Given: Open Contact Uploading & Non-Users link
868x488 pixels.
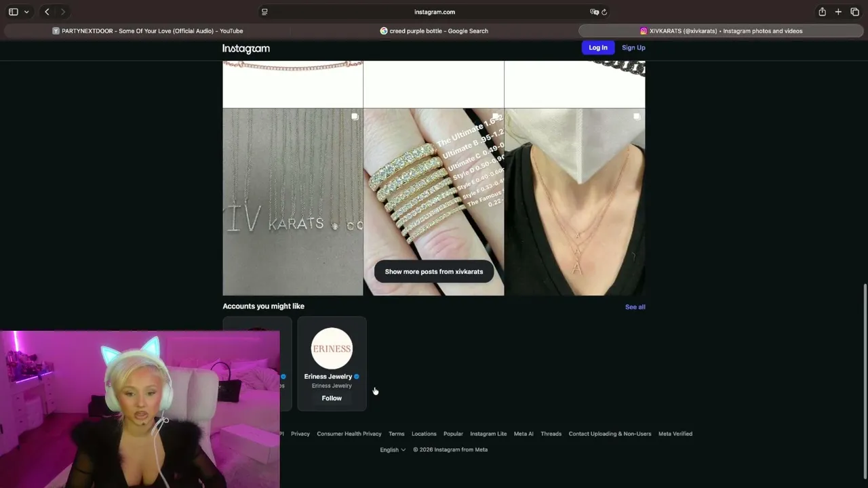Looking at the screenshot, I should pyautogui.click(x=610, y=434).
